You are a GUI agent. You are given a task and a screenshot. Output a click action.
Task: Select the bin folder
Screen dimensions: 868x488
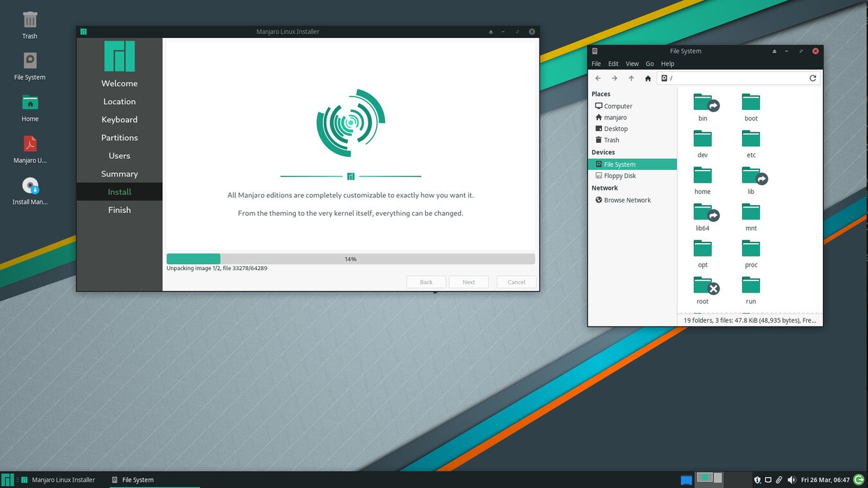tap(703, 107)
